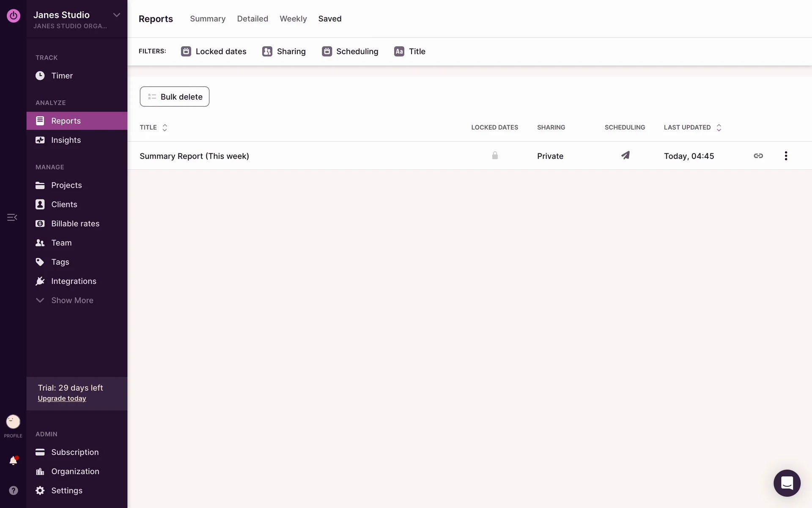Open the notifications bell
This screenshot has width=812, height=508.
[13, 461]
